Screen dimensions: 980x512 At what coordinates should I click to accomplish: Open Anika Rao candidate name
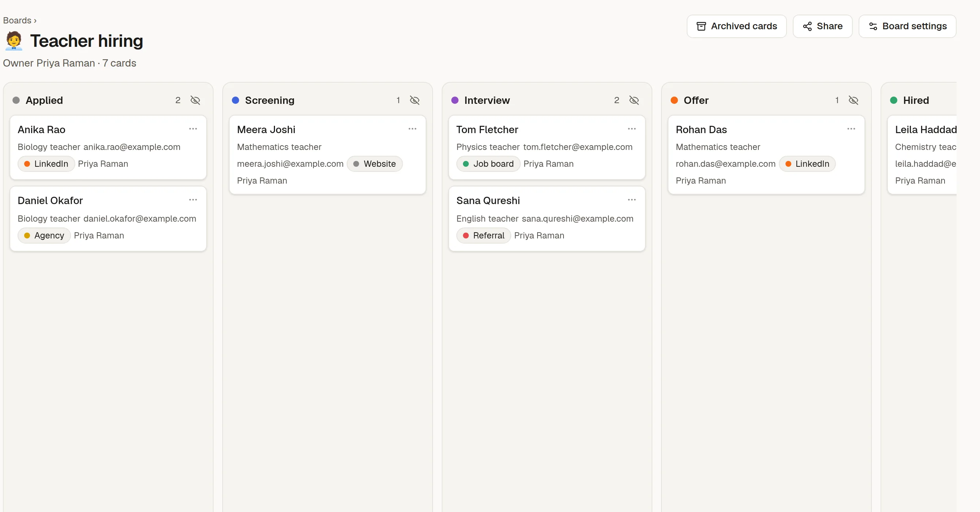[x=41, y=130]
